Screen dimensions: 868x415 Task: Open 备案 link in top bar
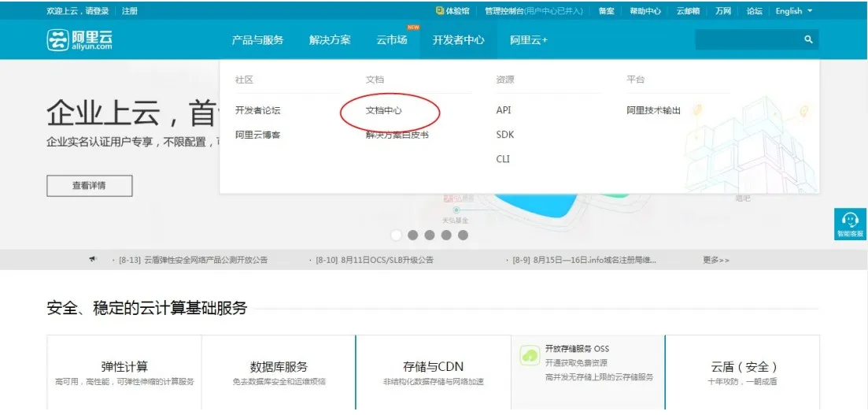pyautogui.click(x=606, y=11)
